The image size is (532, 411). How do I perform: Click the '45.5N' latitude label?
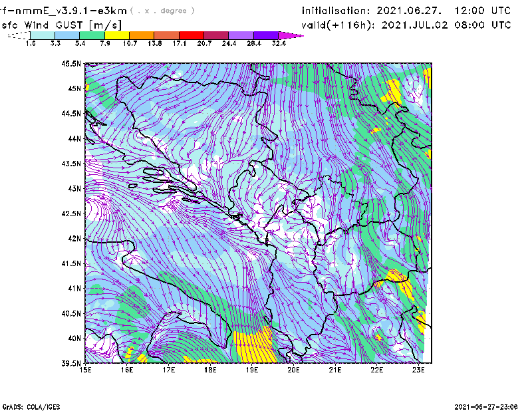pos(71,63)
